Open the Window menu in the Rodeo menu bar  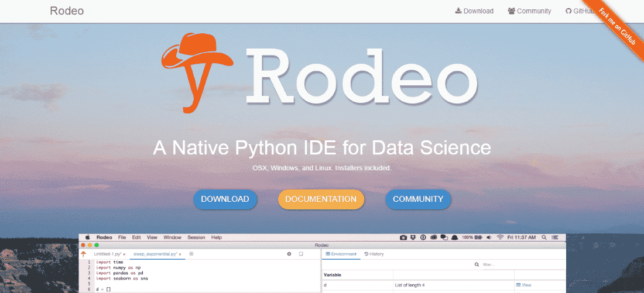pos(173,237)
